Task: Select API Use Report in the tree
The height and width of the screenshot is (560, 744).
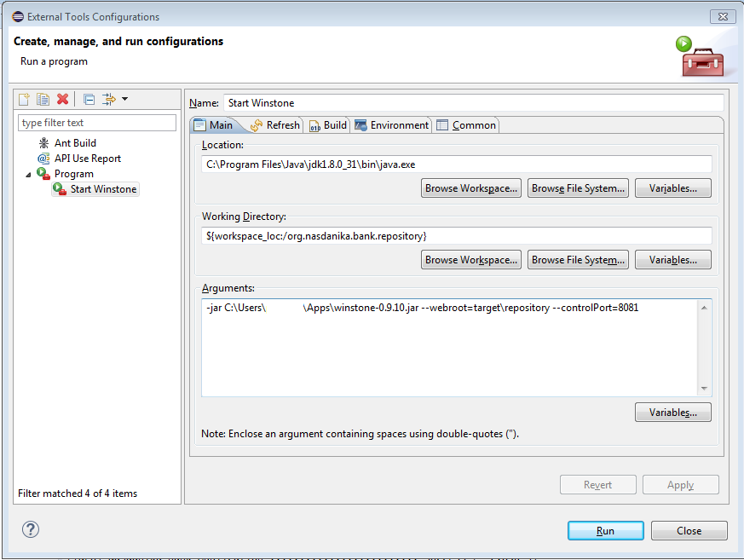Action: (87, 159)
